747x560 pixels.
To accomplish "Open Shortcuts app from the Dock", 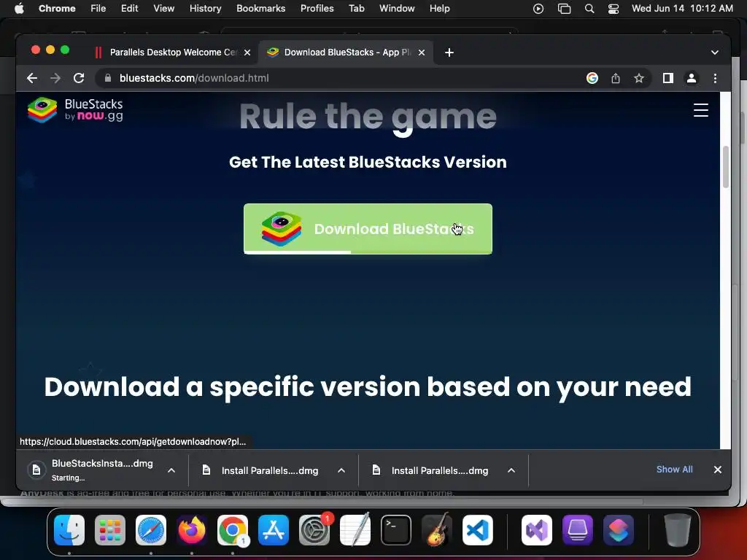I will coord(619,530).
